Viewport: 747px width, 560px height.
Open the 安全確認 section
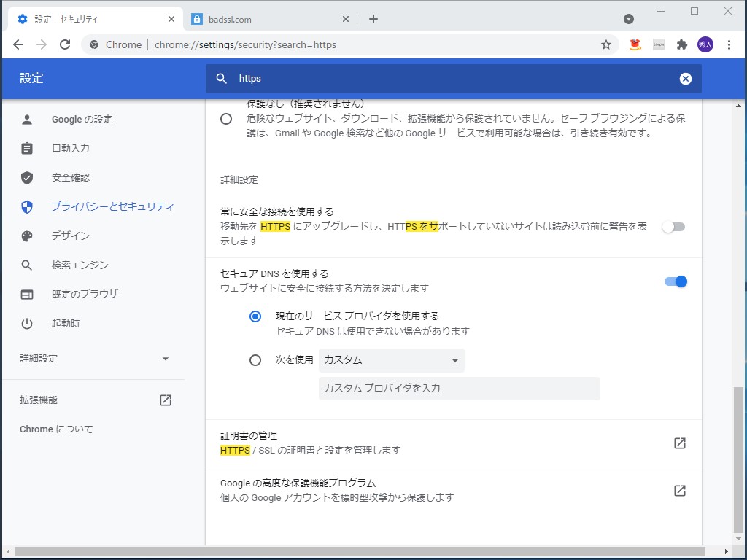27,177
